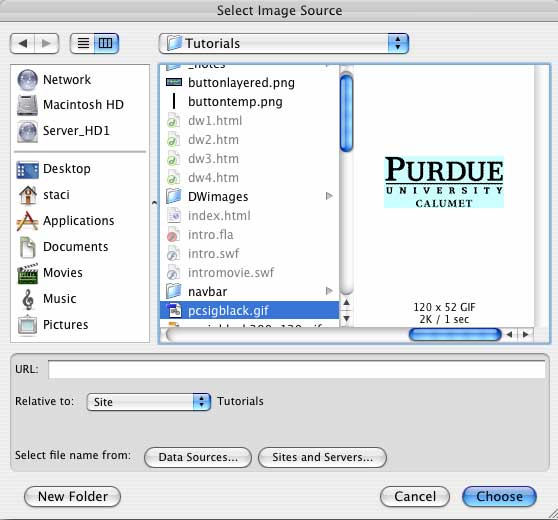Go forward with the right arrow button
This screenshot has height=520, width=558.
(47, 43)
